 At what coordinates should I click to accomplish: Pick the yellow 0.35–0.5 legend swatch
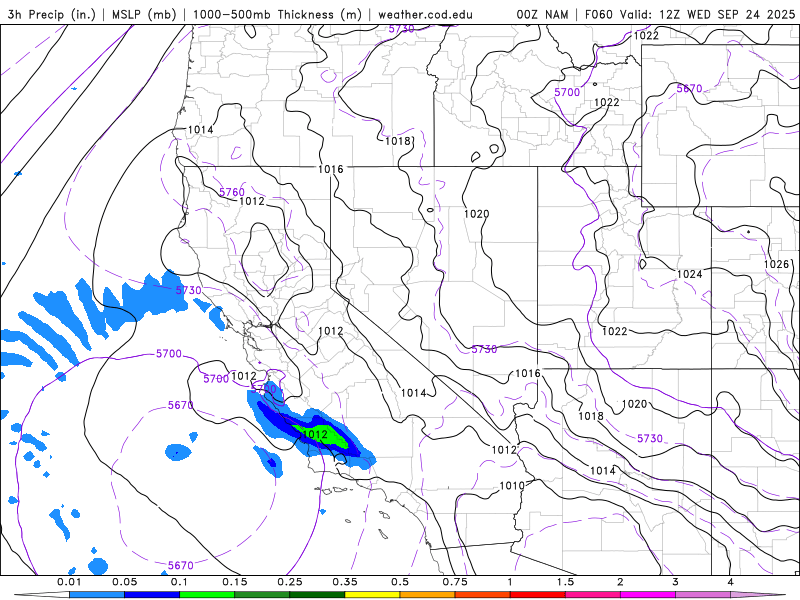[x=372, y=595]
